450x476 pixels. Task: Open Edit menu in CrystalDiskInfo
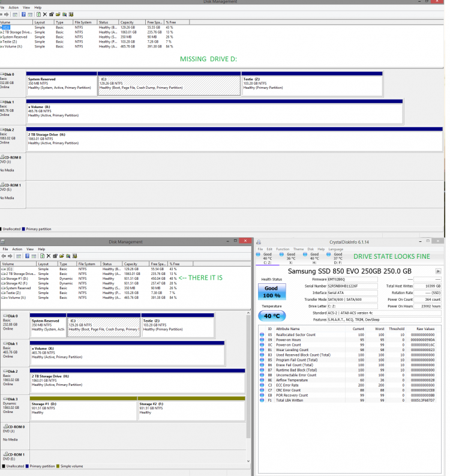click(x=269, y=249)
